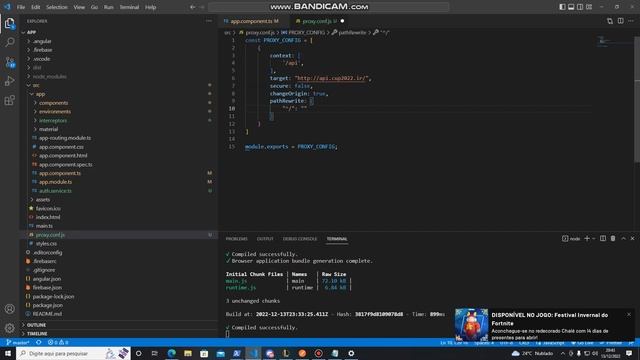Switch to the proxy.conf.js editor tab
The width and height of the screenshot is (640, 360).
coord(320,21)
